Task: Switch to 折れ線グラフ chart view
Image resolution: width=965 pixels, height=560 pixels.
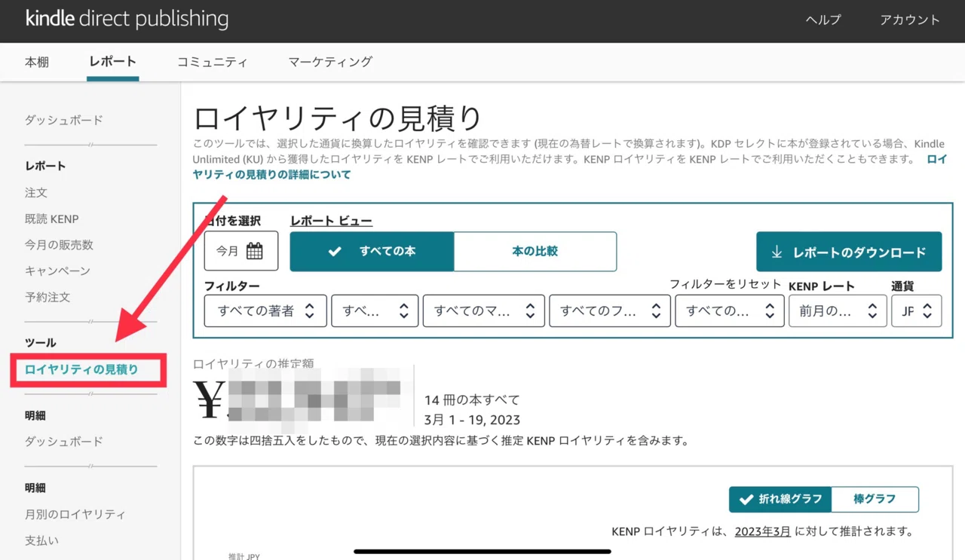Action: (x=780, y=499)
